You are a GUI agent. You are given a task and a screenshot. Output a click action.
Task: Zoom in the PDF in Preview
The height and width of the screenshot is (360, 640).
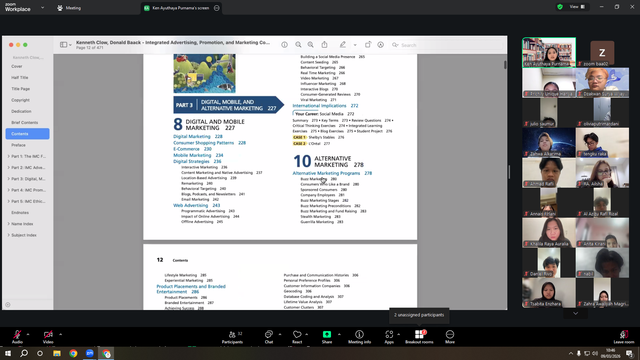(311, 45)
